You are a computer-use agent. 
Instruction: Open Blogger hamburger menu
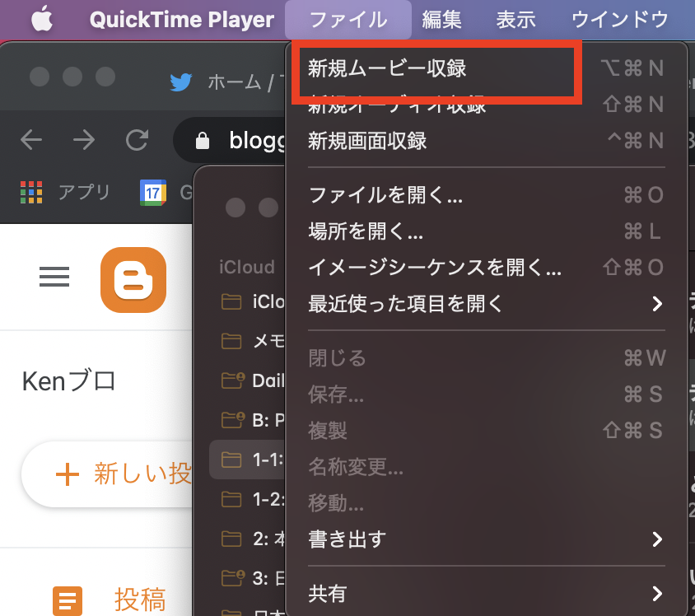pyautogui.click(x=54, y=277)
